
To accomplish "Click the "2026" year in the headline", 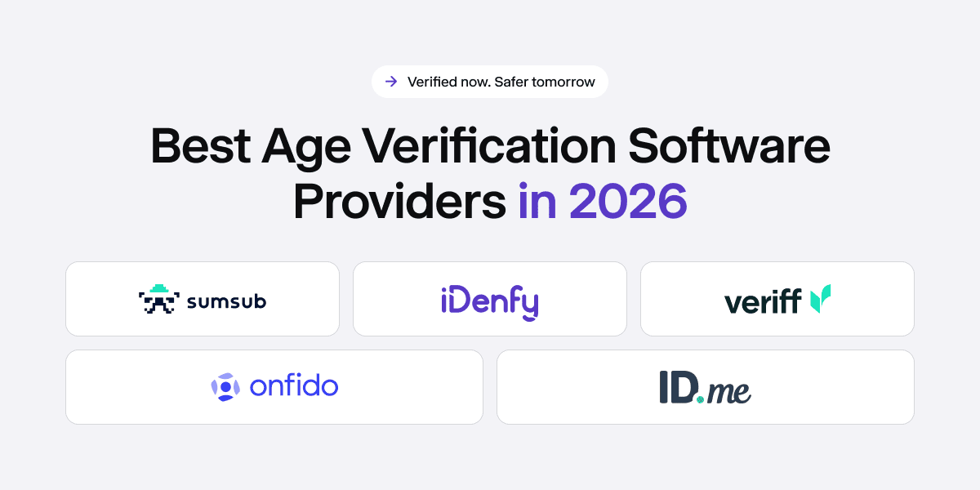I will pyautogui.click(x=627, y=202).
